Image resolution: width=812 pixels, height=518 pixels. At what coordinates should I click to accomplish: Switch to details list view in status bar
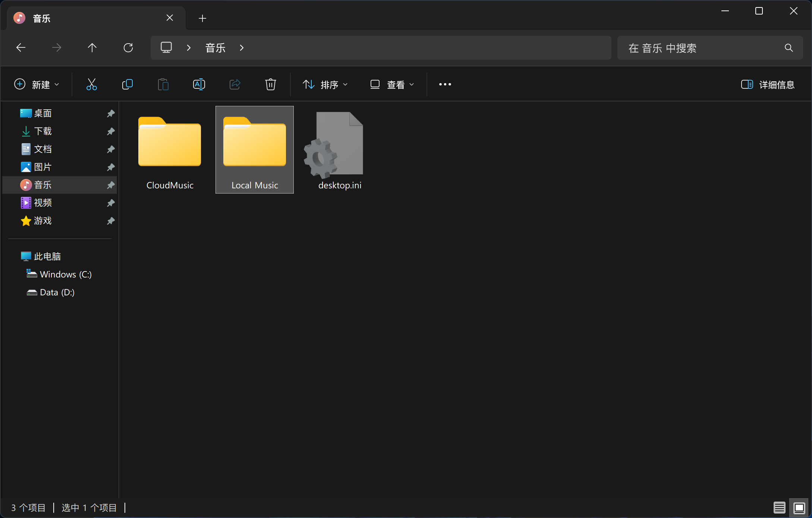click(x=779, y=508)
